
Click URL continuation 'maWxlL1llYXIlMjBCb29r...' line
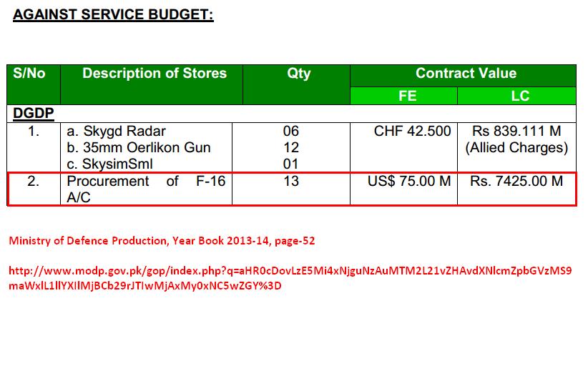tap(145, 286)
